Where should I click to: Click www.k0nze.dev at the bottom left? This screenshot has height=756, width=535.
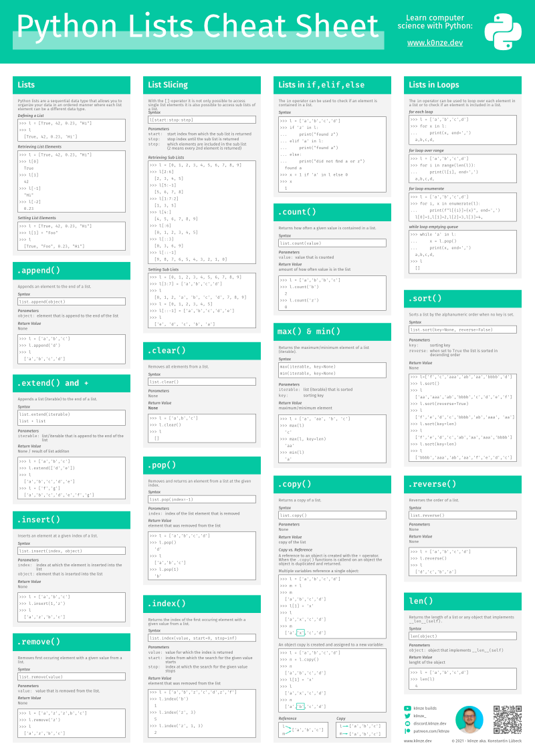tap(417, 741)
